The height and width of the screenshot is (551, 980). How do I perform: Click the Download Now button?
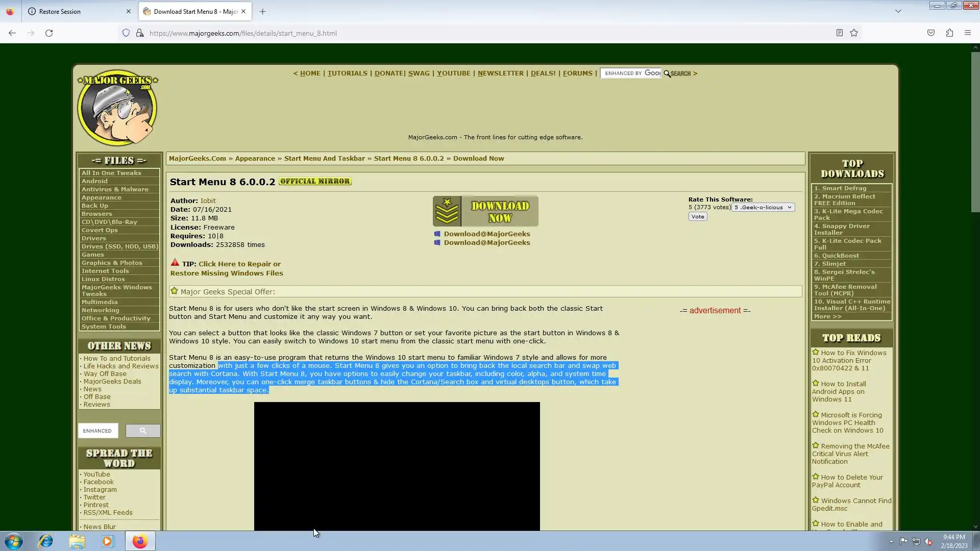[485, 211]
